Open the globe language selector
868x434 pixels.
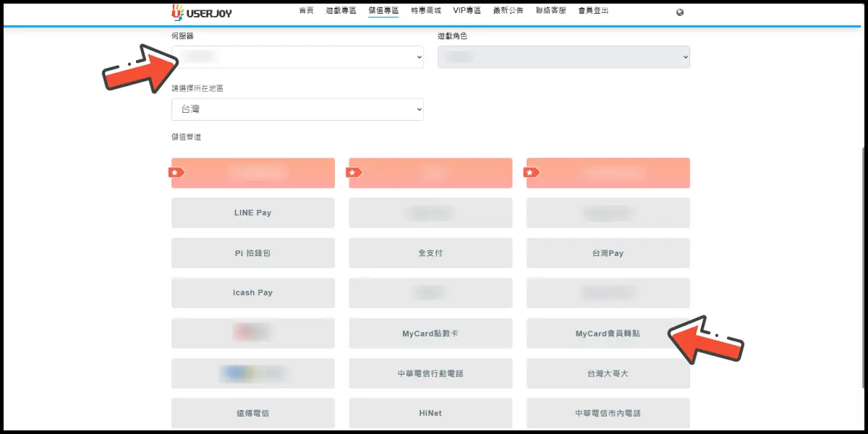[x=680, y=12]
